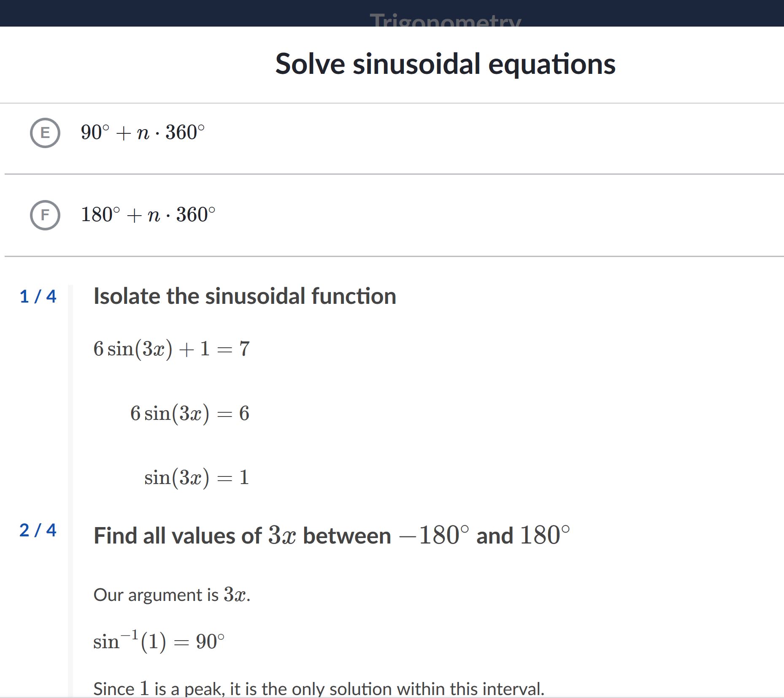
Task: Click the Find all values of 3x heading
Action: (332, 536)
